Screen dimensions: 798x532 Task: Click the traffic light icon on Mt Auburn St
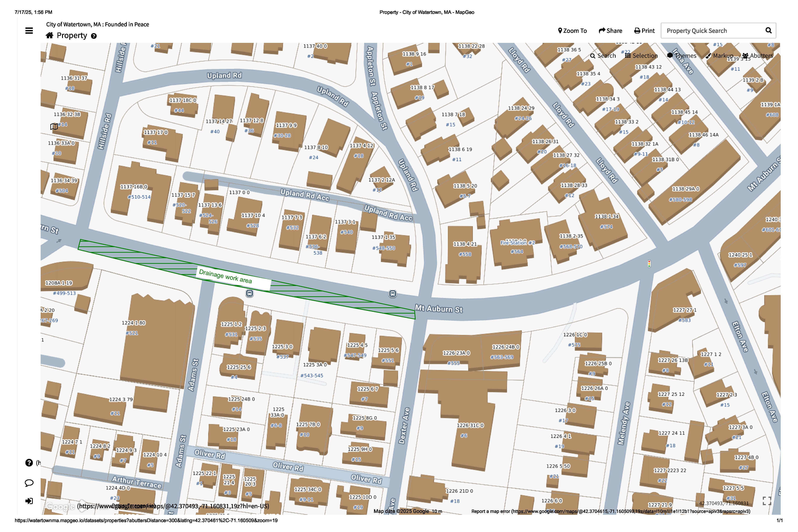649,264
